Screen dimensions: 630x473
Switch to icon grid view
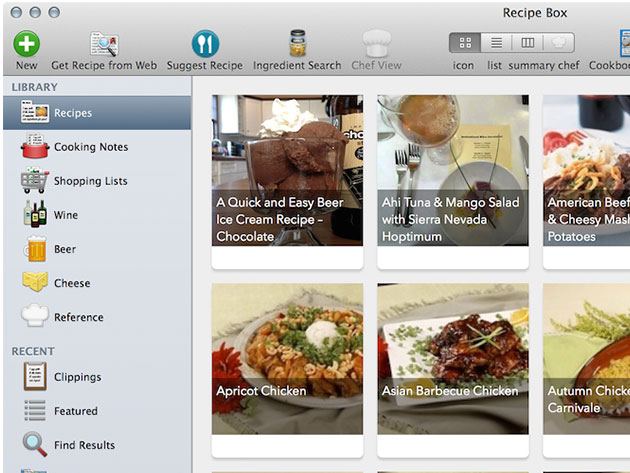(x=465, y=43)
